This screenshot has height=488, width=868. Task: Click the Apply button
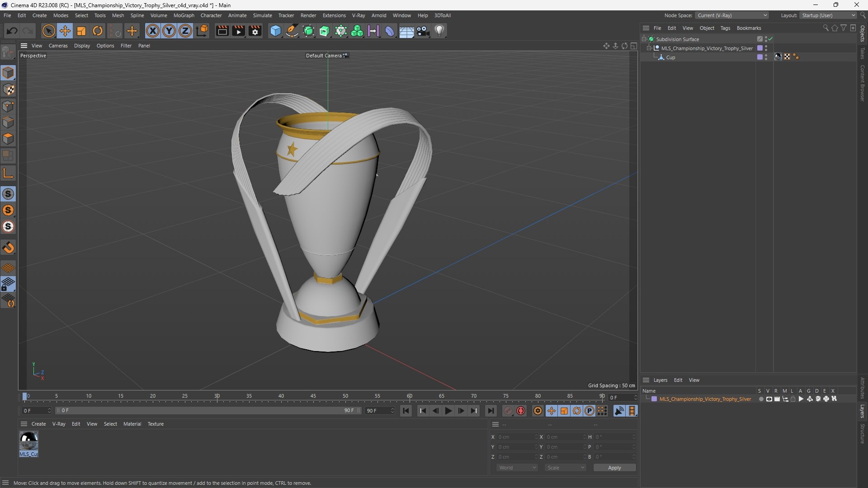pyautogui.click(x=614, y=468)
